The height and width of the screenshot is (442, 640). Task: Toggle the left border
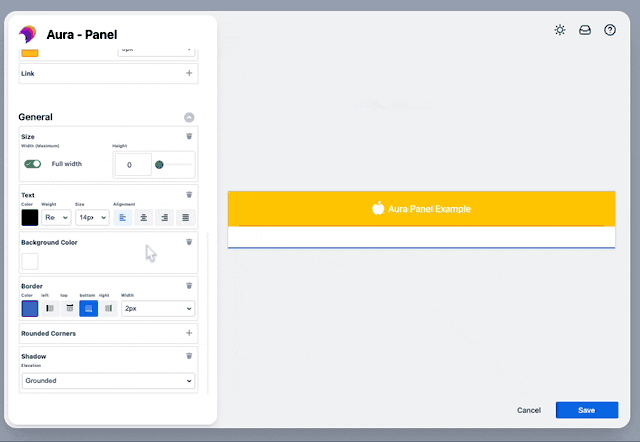[50, 309]
